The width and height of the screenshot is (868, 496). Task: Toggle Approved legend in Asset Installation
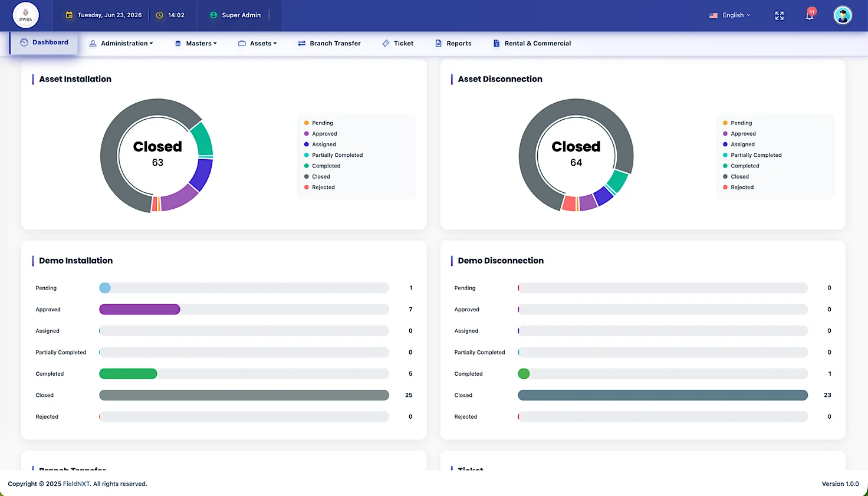320,133
